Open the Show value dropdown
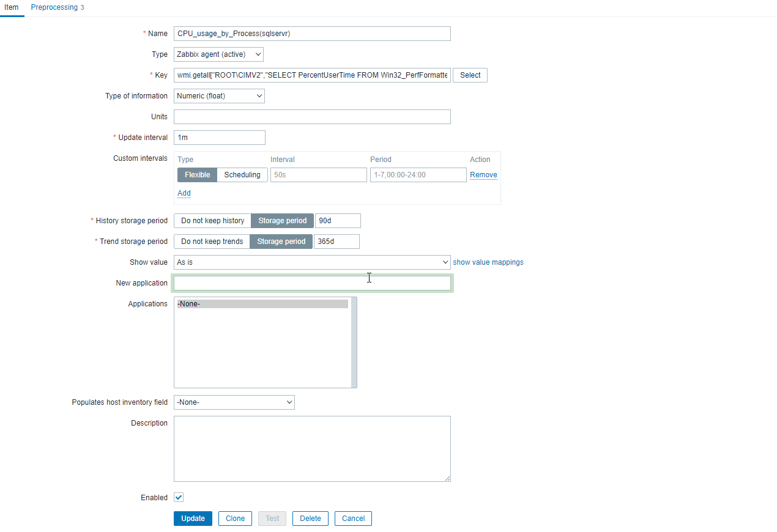 (x=312, y=262)
